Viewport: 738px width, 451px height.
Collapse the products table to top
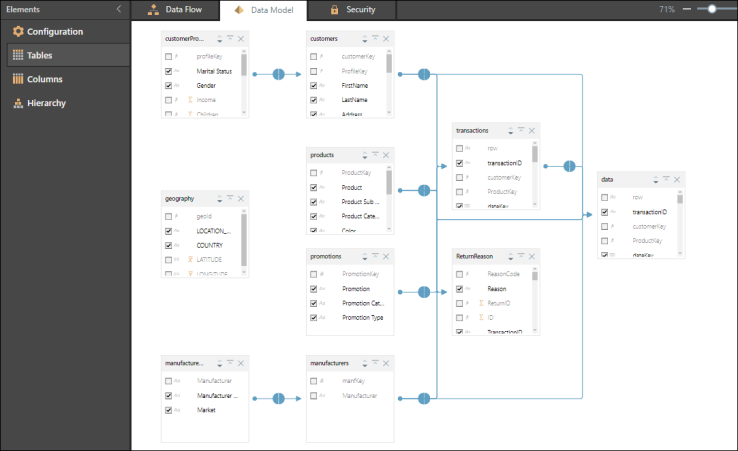pos(376,155)
